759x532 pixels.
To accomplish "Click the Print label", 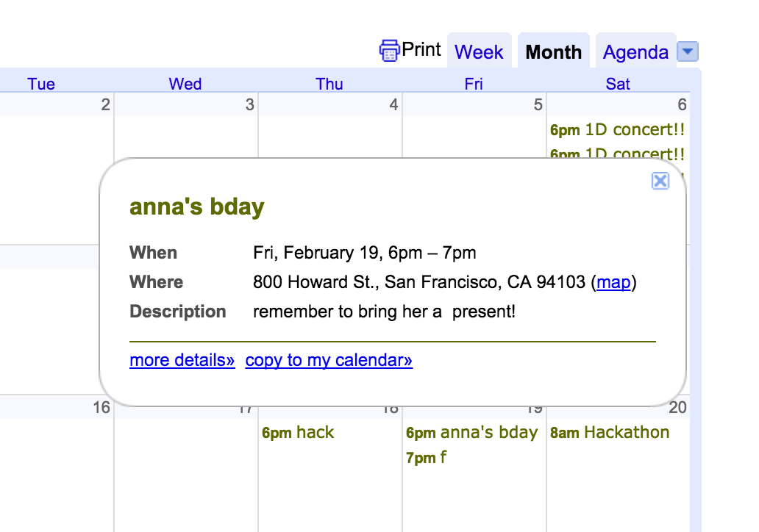I will 421,50.
